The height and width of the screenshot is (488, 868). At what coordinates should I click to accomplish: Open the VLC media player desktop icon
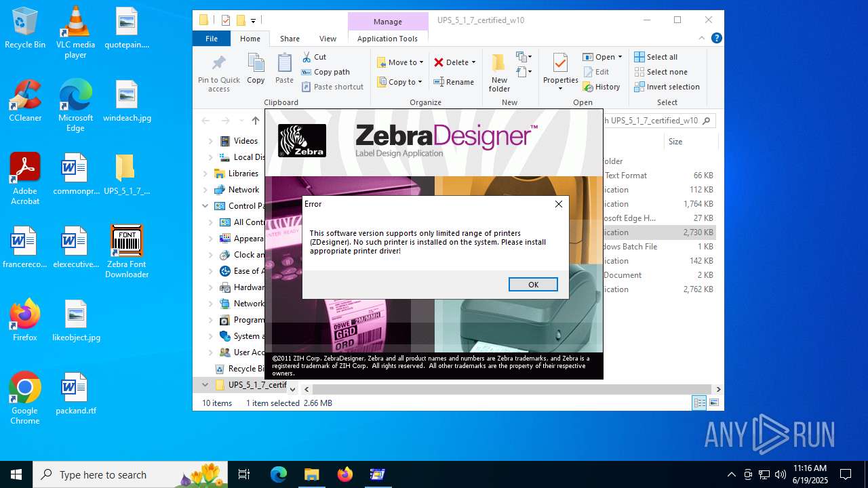tap(75, 33)
